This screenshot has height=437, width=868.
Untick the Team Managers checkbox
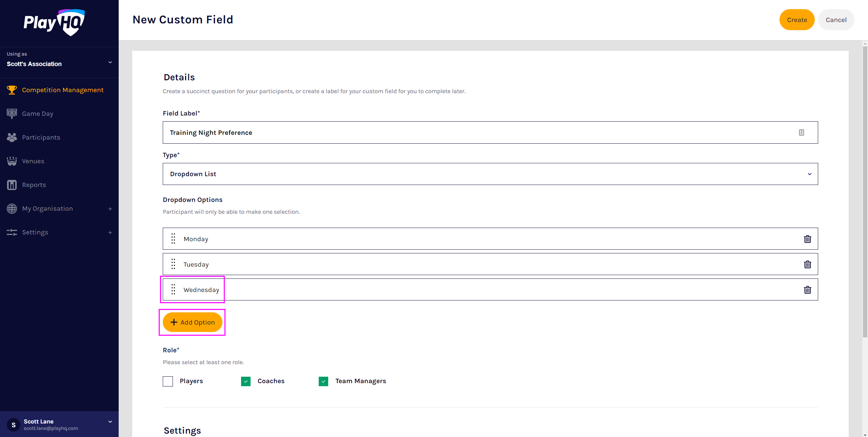[323, 381]
